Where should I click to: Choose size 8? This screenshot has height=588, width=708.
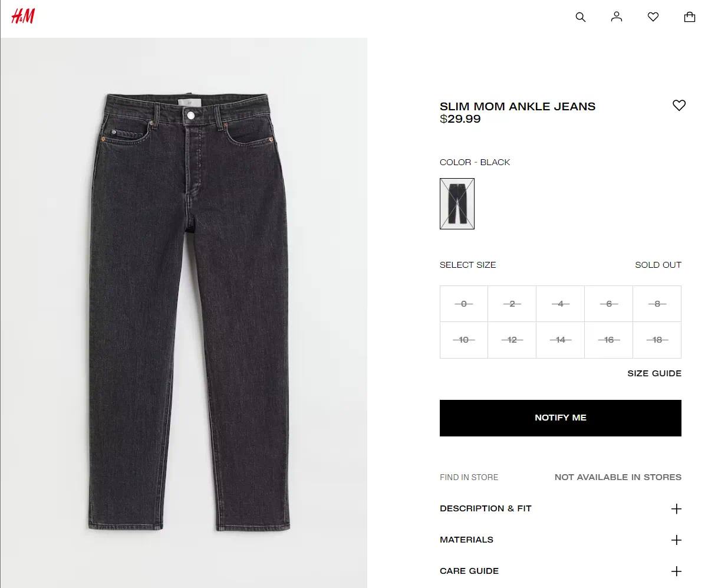(657, 304)
